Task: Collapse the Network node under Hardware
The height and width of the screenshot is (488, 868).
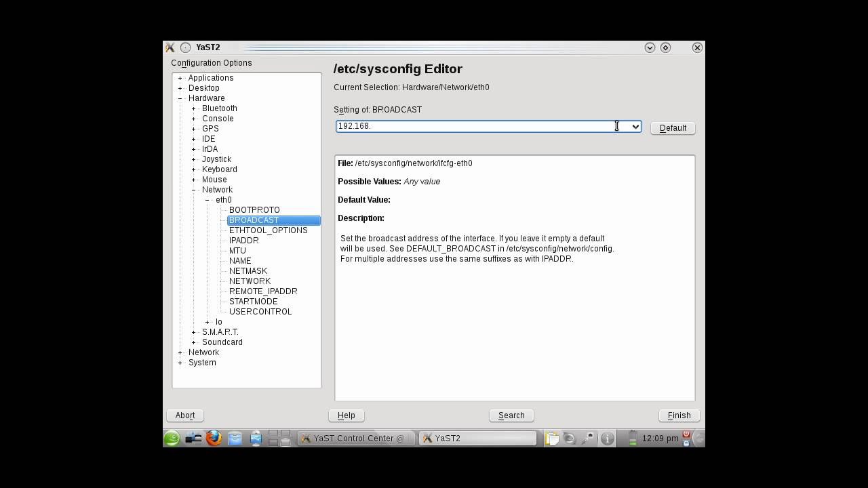Action: [x=194, y=190]
